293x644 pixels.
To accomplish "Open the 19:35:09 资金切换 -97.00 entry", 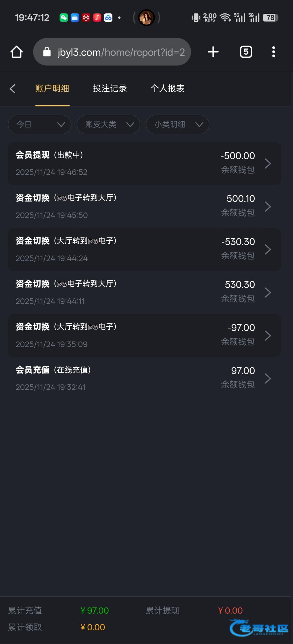I will tap(144, 335).
